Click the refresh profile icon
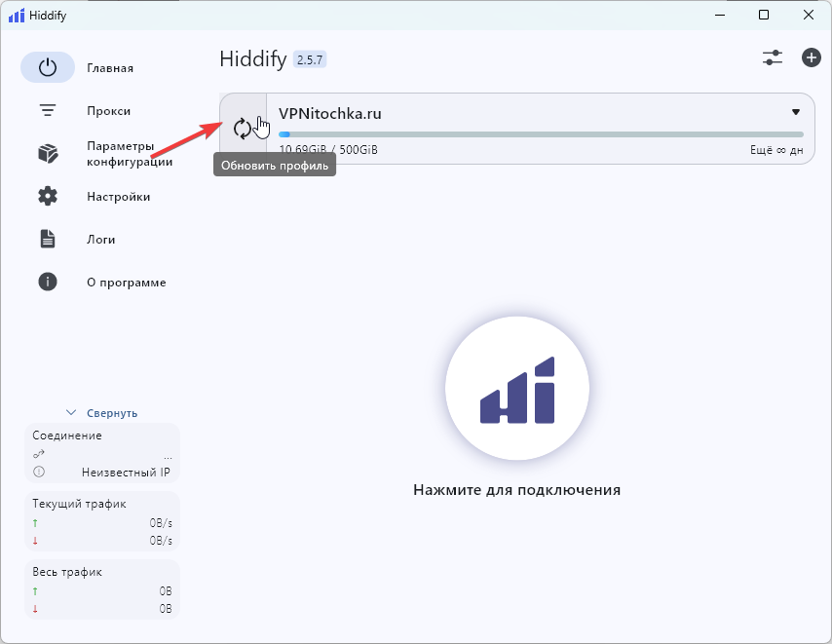 [243, 128]
